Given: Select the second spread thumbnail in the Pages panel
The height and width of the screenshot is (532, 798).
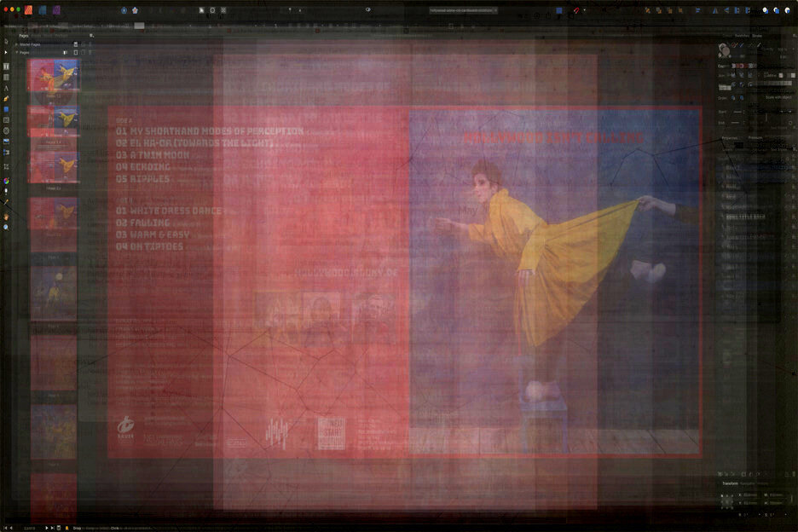Looking at the screenshot, I should [x=54, y=121].
